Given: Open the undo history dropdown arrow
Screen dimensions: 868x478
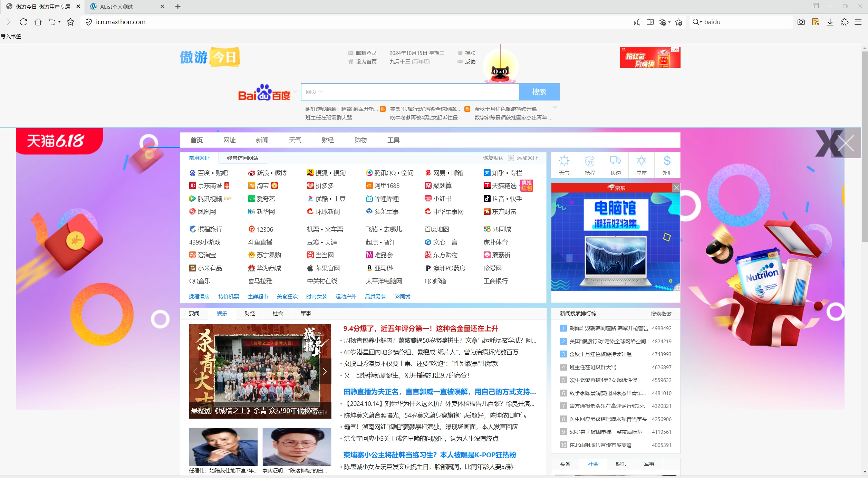Looking at the screenshot, I should point(59,22).
